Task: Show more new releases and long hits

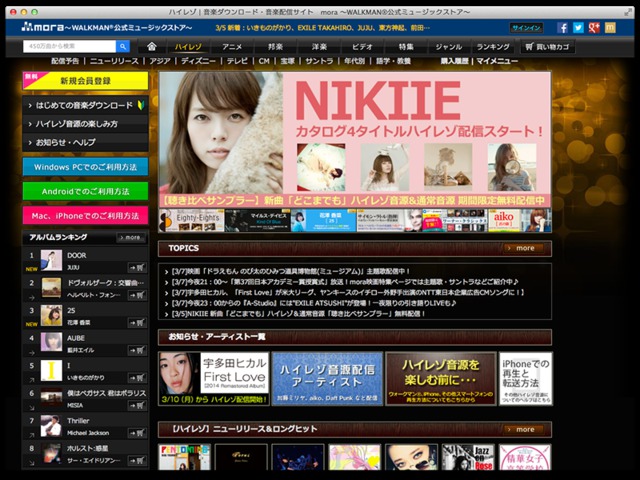Action: (x=526, y=429)
